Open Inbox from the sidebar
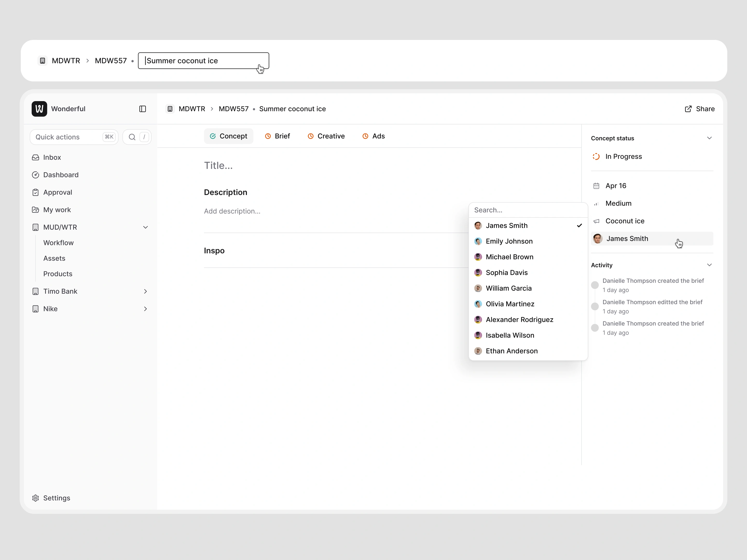The height and width of the screenshot is (560, 747). coord(52,157)
